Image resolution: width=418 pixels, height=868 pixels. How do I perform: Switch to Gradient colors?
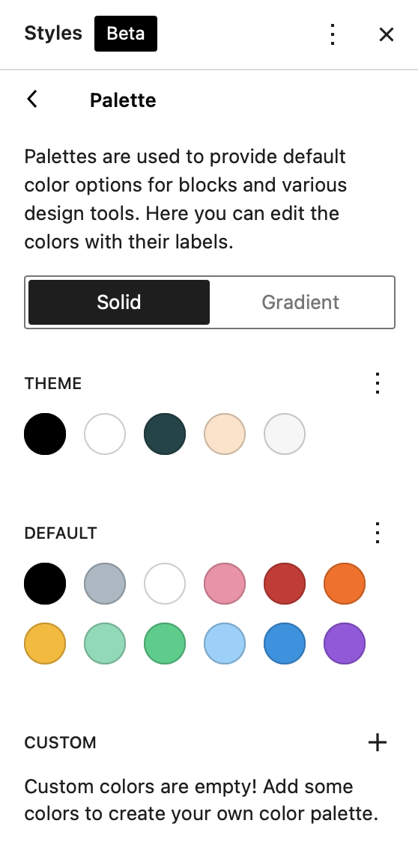click(300, 302)
